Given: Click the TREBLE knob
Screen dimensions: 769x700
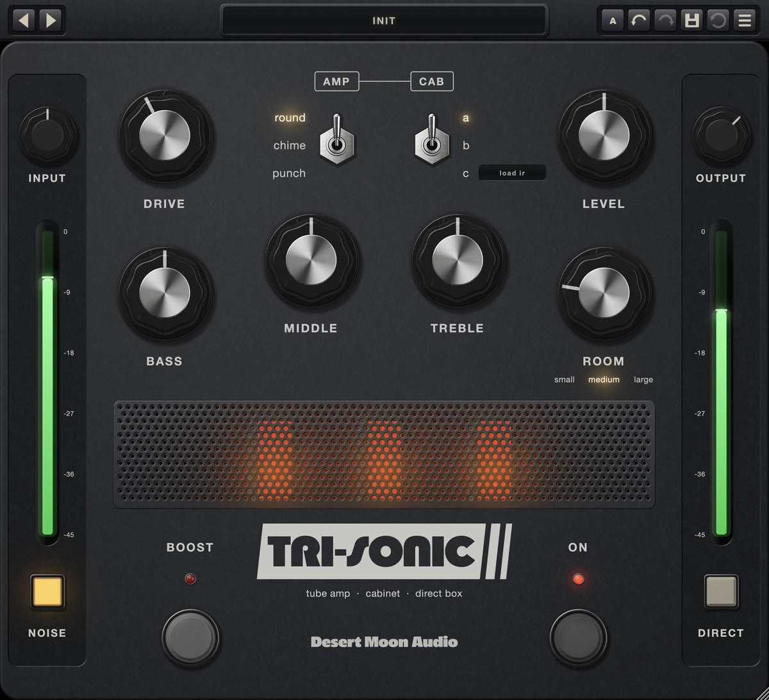Looking at the screenshot, I should [x=458, y=261].
